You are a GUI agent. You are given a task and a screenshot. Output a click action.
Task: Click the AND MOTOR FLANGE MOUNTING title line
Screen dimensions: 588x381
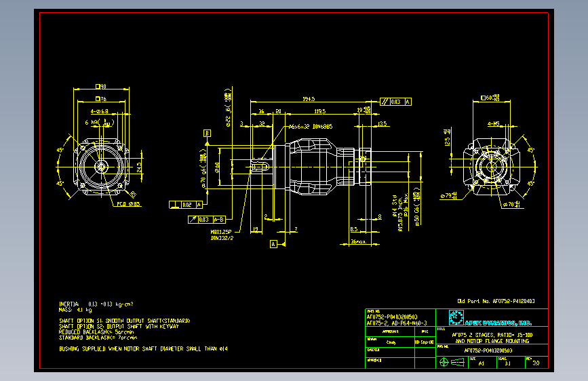click(492, 341)
